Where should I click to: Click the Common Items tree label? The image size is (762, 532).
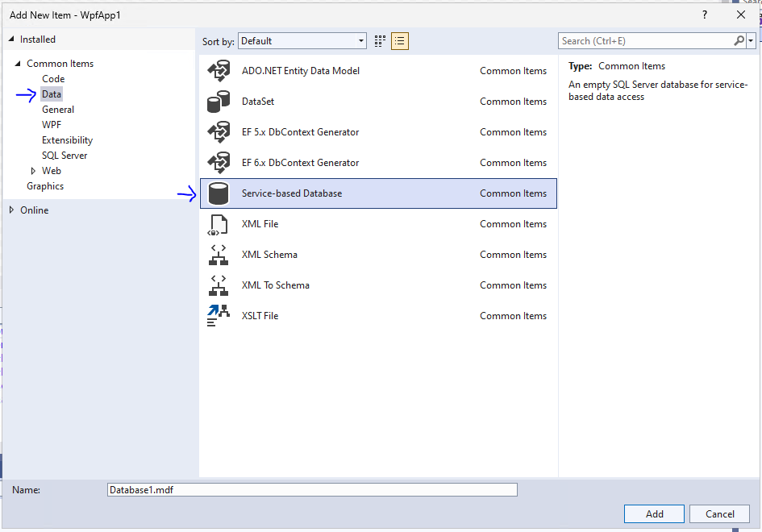(x=60, y=64)
